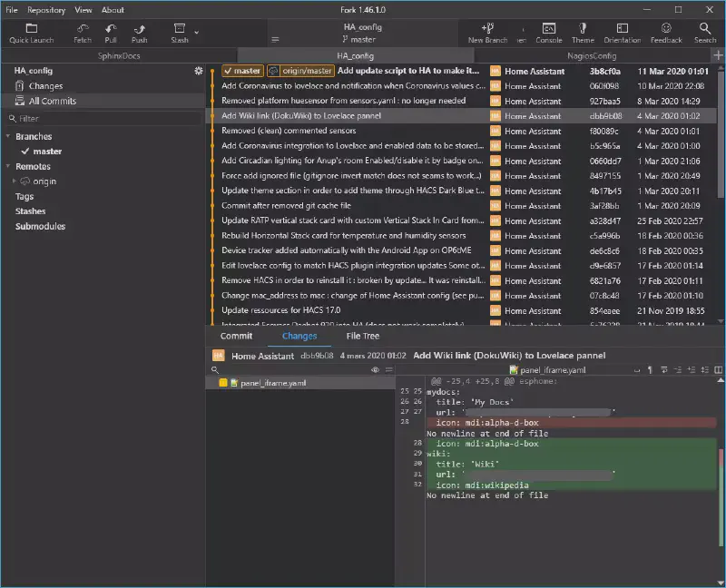The height and width of the screenshot is (588, 726).
Task: Click the Pull icon in toolbar
Action: pos(111,29)
